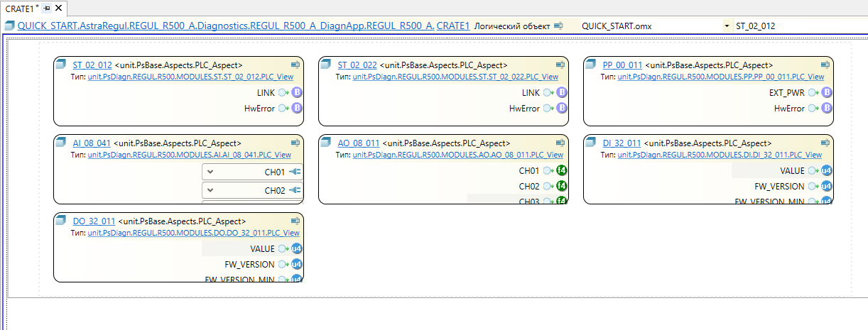
Task: Click the f4 badge beside AO_08_011 CH01
Action: (x=562, y=170)
